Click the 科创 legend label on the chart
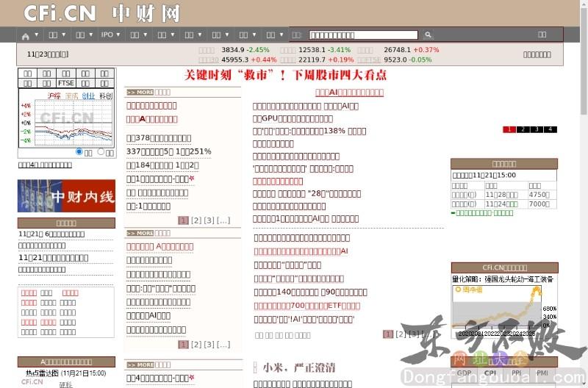 (106, 96)
